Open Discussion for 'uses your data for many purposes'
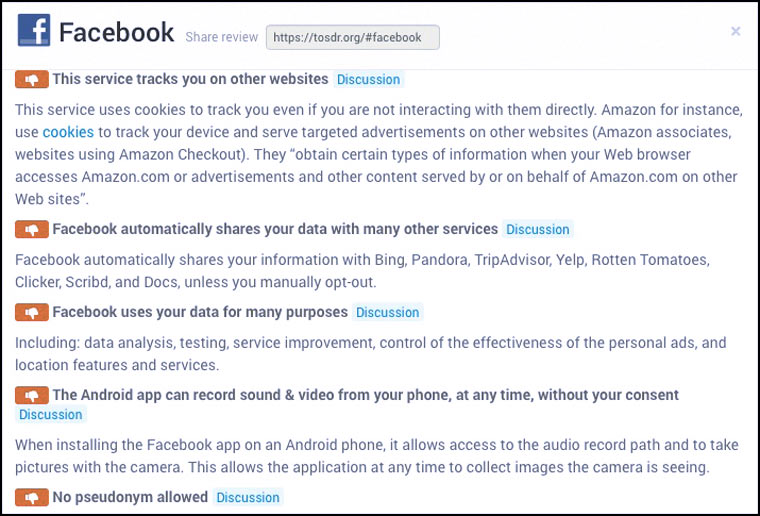This screenshot has height=516, width=760. tap(388, 312)
